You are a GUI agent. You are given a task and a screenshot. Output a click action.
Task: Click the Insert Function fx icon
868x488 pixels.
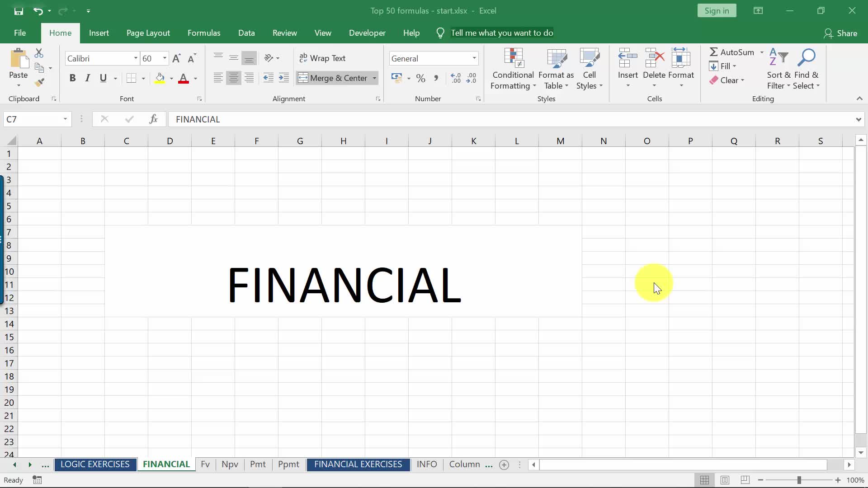[x=153, y=119]
